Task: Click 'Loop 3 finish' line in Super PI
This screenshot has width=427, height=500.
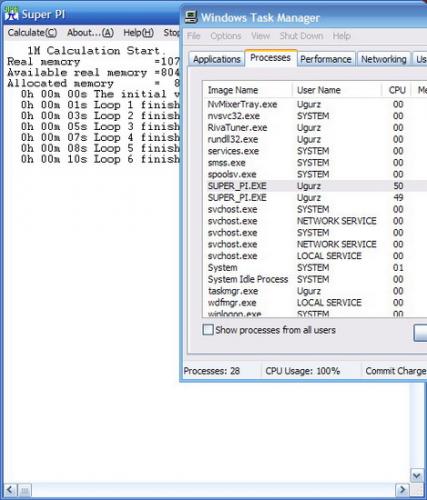Action: pyautogui.click(x=100, y=127)
